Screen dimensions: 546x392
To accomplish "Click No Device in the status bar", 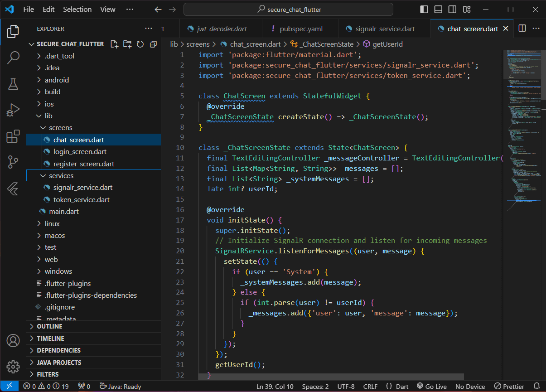I will point(470,386).
